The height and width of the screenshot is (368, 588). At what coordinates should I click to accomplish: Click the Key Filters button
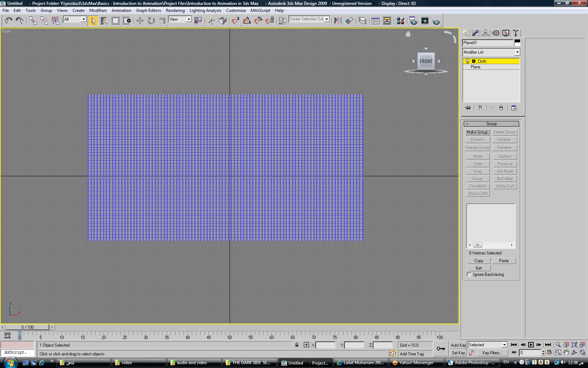pyautogui.click(x=492, y=353)
